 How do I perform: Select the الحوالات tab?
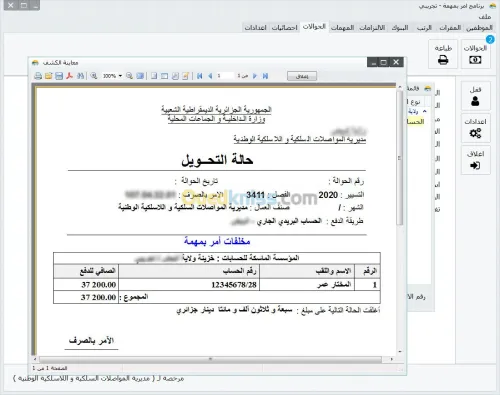pos(314,27)
